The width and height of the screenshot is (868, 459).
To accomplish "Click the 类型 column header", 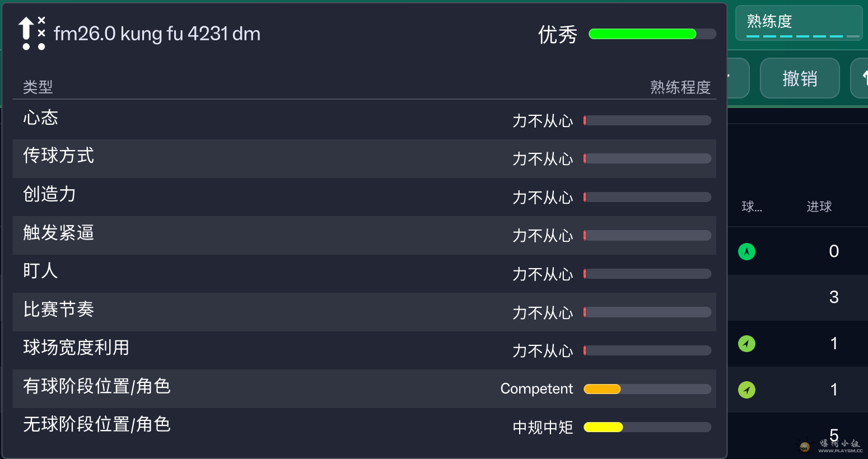I will pos(38,87).
